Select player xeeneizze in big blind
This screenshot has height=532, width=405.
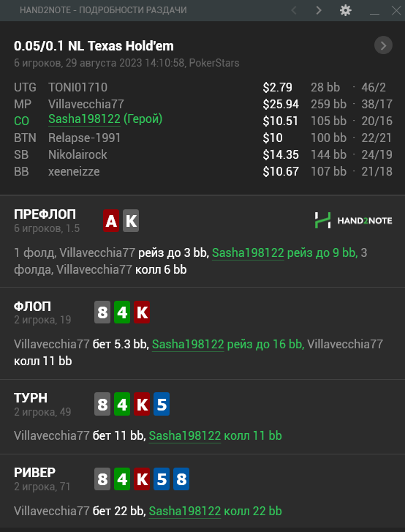(x=74, y=171)
